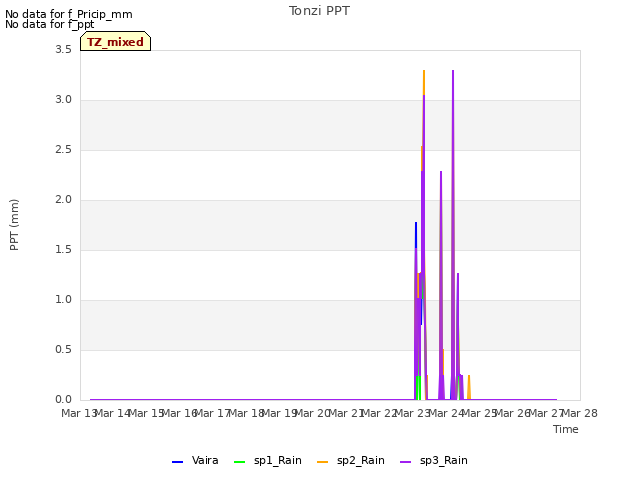The height and width of the screenshot is (480, 640).
Task: Click the 'No data for f_ppt' message
Action: [49, 24]
